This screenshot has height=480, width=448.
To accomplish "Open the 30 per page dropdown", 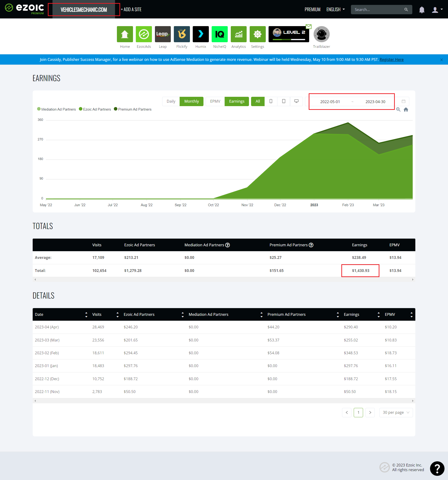I will tap(396, 413).
